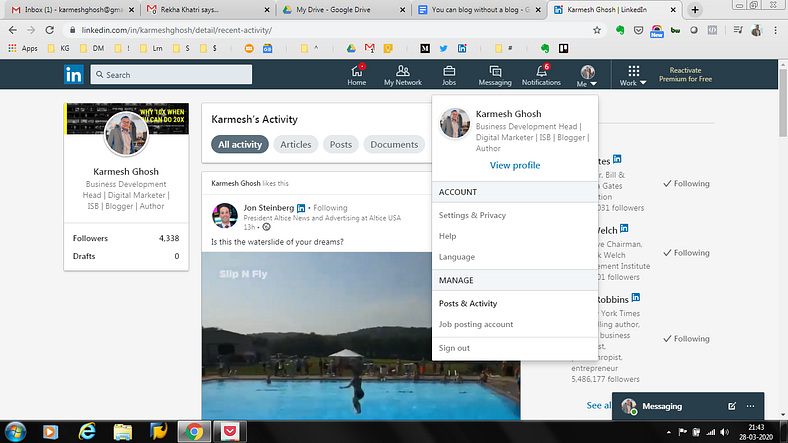788x443 pixels.
Task: Reload the page
Action: pyautogui.click(x=49, y=30)
